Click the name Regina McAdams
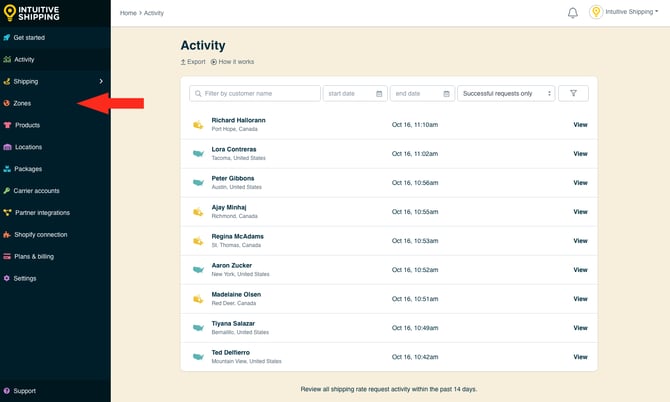This screenshot has height=402, width=670. 238,236
